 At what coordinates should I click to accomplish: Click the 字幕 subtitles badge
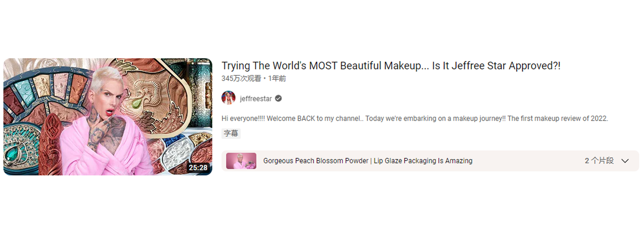(x=231, y=133)
